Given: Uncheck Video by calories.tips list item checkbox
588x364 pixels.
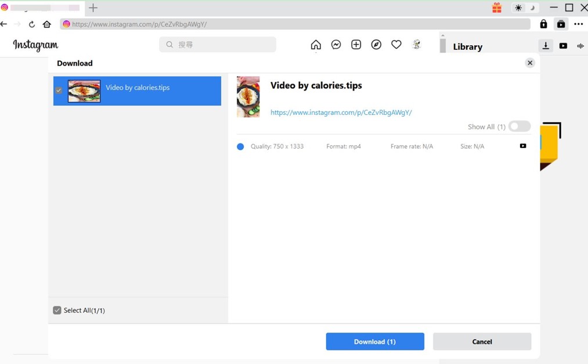Looking at the screenshot, I should click(x=59, y=91).
